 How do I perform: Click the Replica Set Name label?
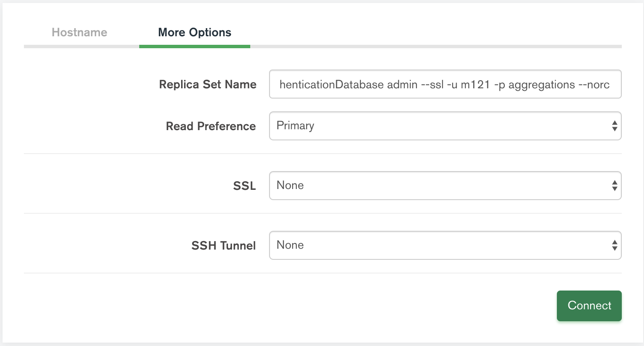[x=208, y=84]
